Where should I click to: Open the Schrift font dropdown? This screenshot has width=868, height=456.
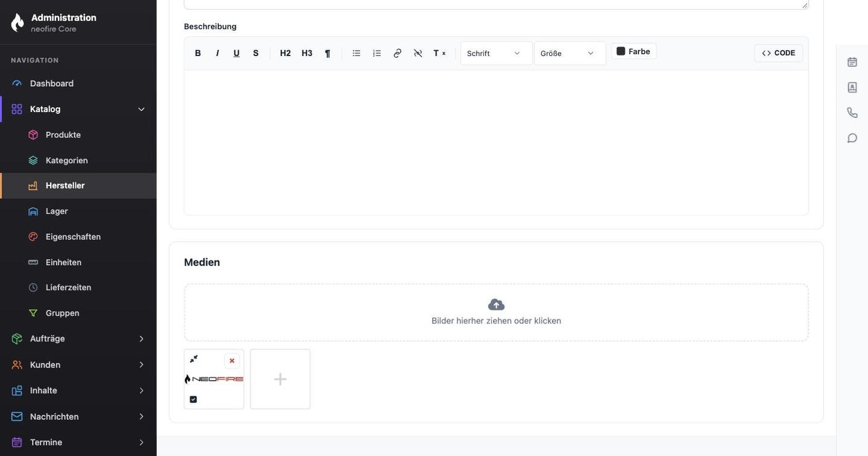coord(496,53)
